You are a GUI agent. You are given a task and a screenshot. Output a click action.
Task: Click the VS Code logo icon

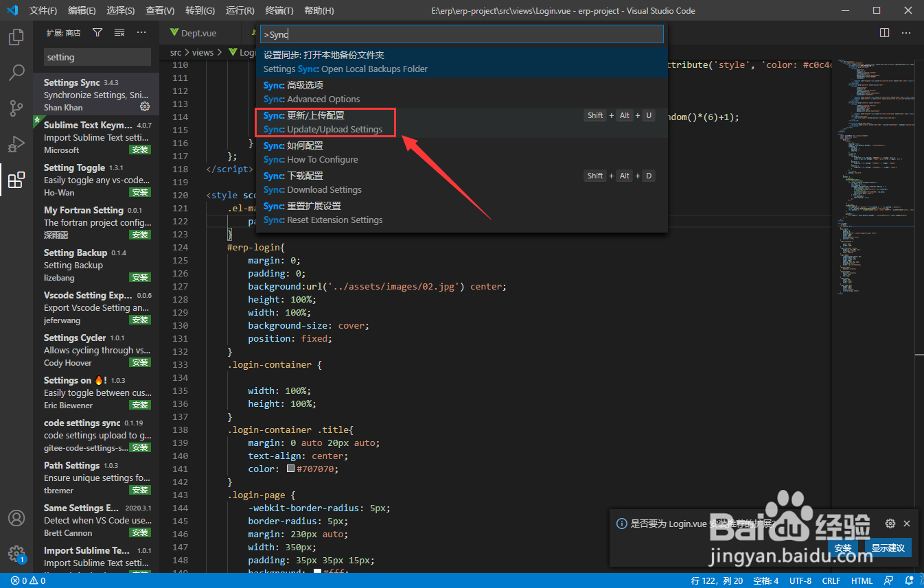[12, 10]
